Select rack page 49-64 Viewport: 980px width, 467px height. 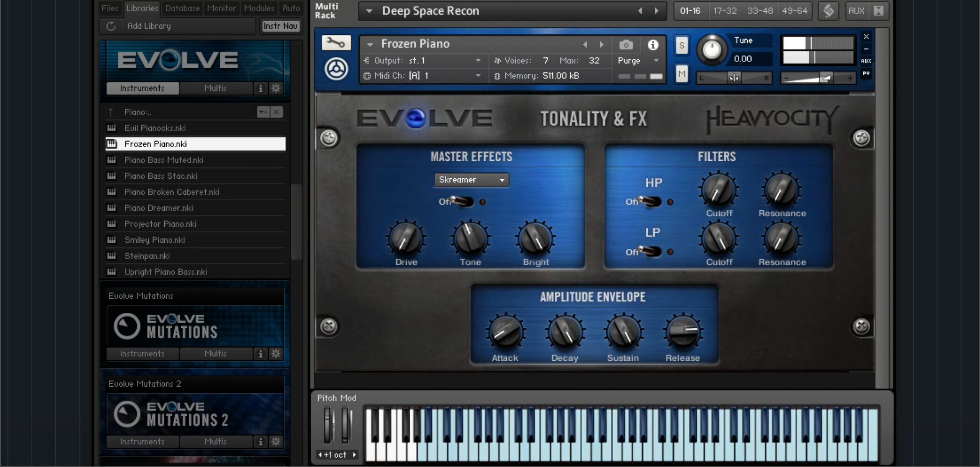[794, 11]
